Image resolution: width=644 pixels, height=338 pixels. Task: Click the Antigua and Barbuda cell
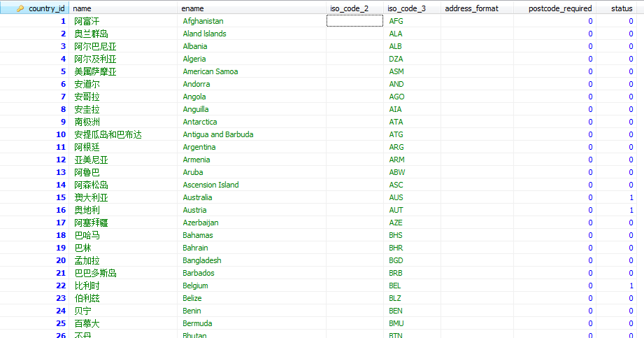pyautogui.click(x=217, y=134)
